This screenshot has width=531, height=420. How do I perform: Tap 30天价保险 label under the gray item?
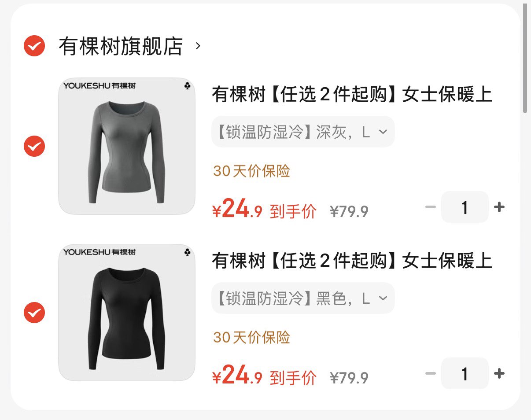252,171
